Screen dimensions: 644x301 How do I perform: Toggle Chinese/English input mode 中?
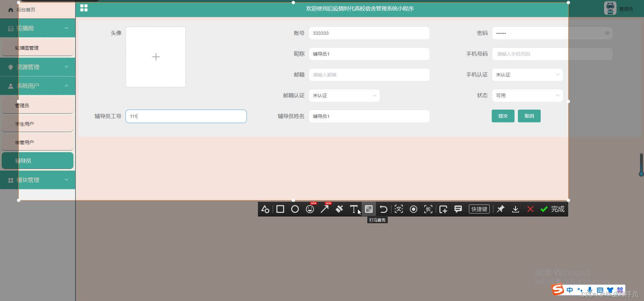[570, 290]
